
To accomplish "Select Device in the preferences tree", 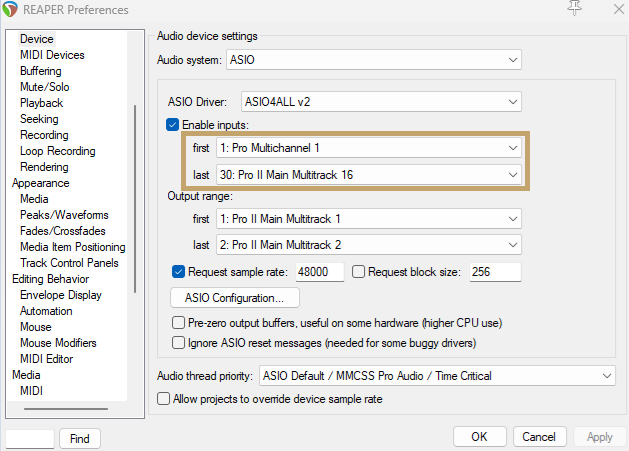I will pos(37,39).
